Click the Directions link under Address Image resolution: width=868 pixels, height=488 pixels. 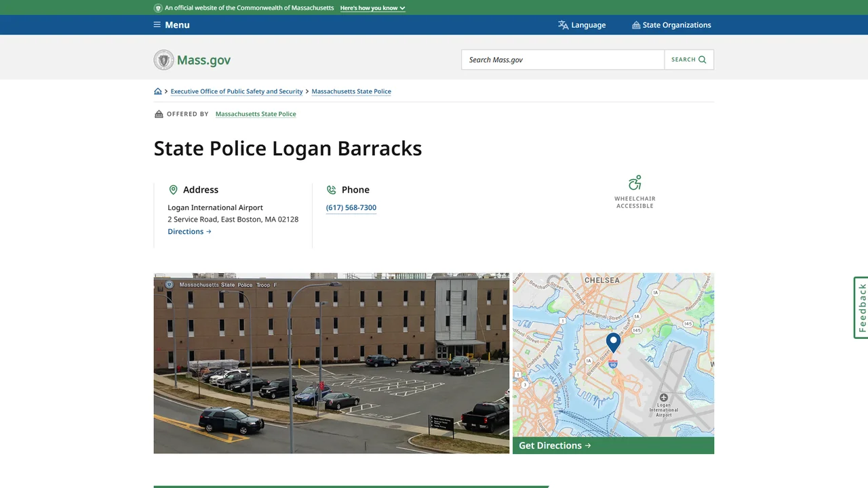click(190, 232)
